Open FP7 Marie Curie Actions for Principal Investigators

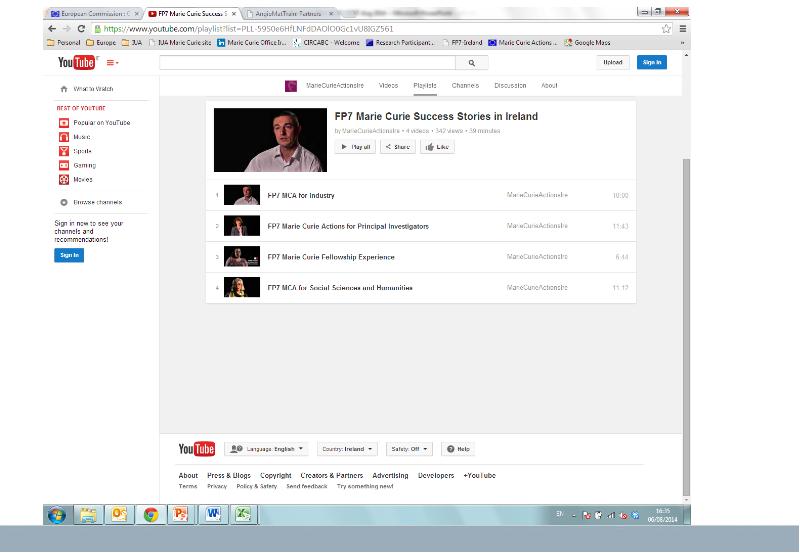click(x=348, y=226)
